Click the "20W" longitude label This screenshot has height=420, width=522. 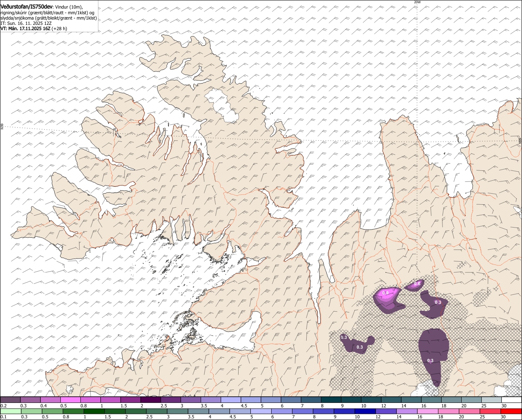pos(417,2)
